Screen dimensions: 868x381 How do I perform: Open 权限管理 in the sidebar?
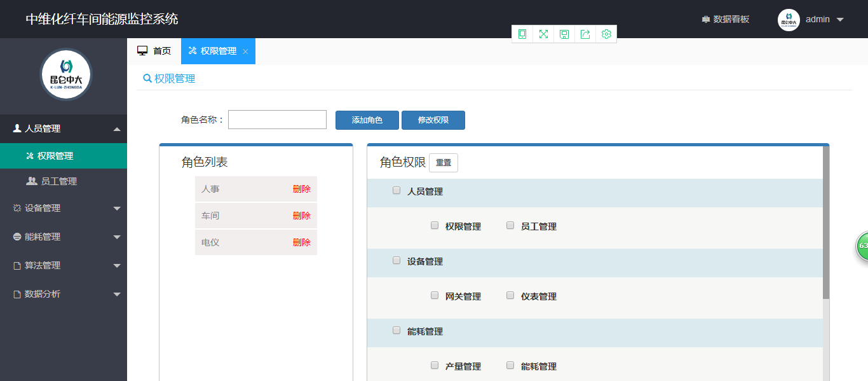(64, 156)
